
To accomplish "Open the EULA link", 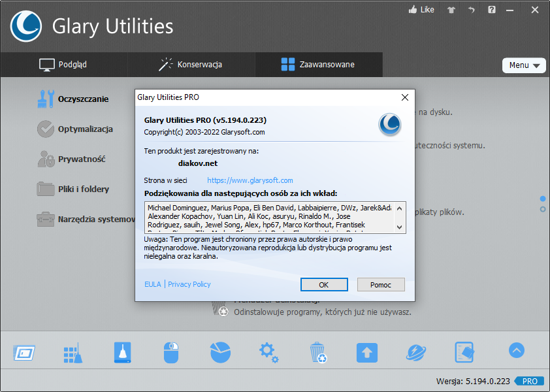I will pyautogui.click(x=153, y=284).
